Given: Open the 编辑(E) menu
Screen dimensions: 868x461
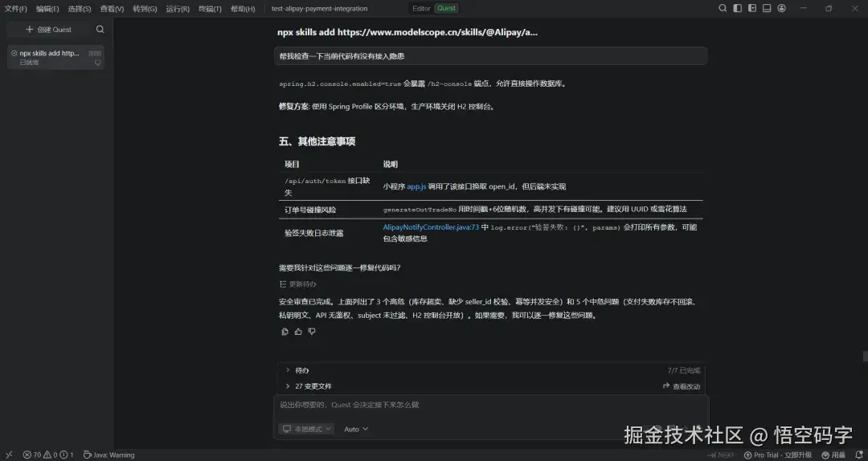Looking at the screenshot, I should click(x=47, y=9).
